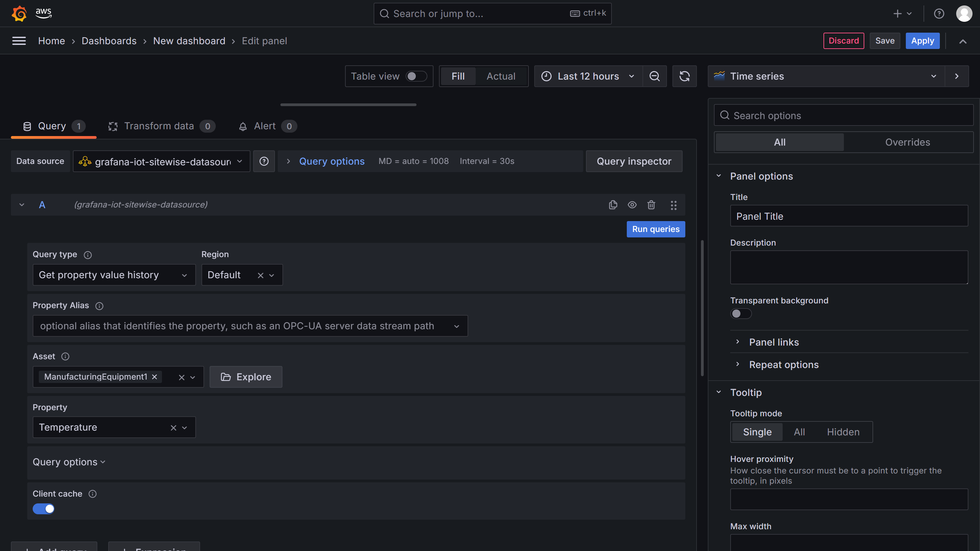This screenshot has height=551, width=980.
Task: Toggle the Table view switch
Action: click(416, 76)
